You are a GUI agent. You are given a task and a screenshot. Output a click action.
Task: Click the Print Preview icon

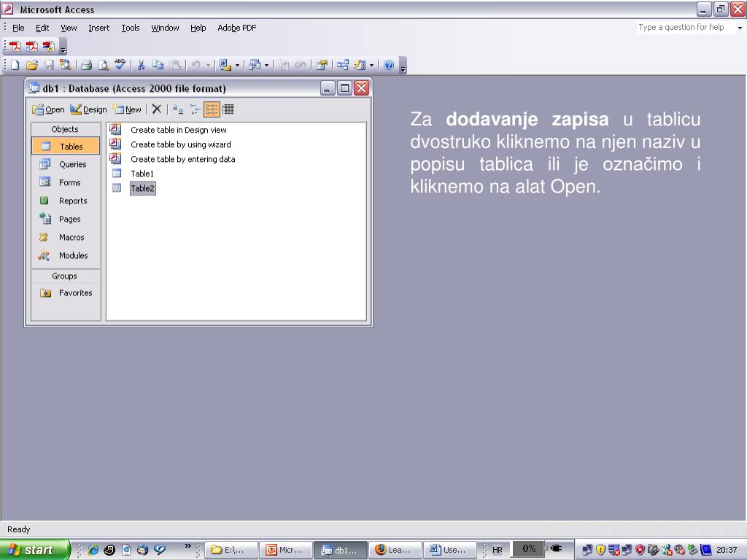[x=103, y=65]
